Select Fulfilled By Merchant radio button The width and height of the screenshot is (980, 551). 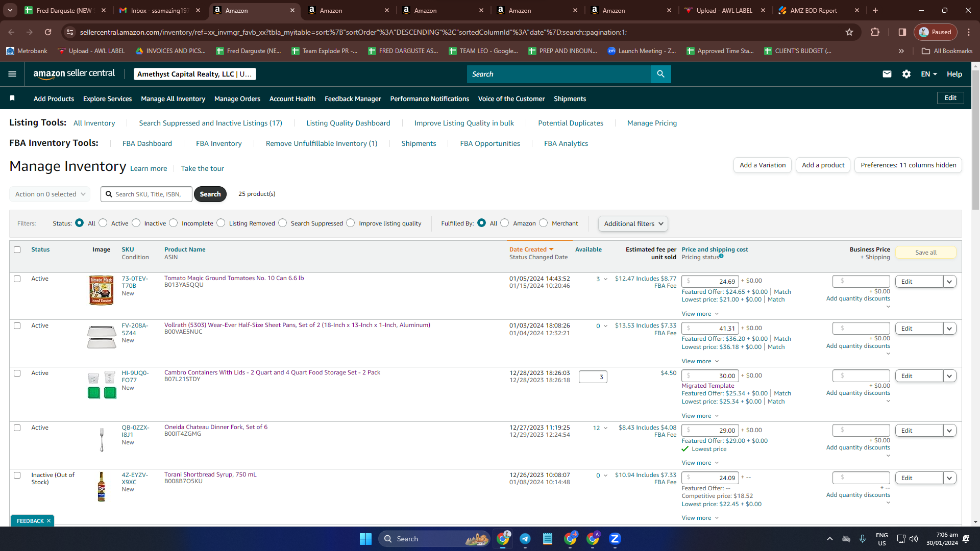click(544, 223)
